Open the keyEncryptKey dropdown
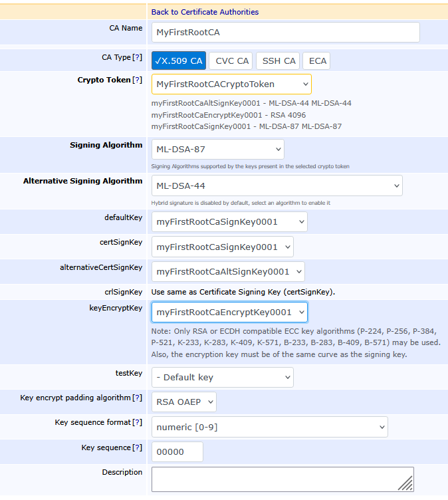This screenshot has height=500, width=448. (x=229, y=312)
